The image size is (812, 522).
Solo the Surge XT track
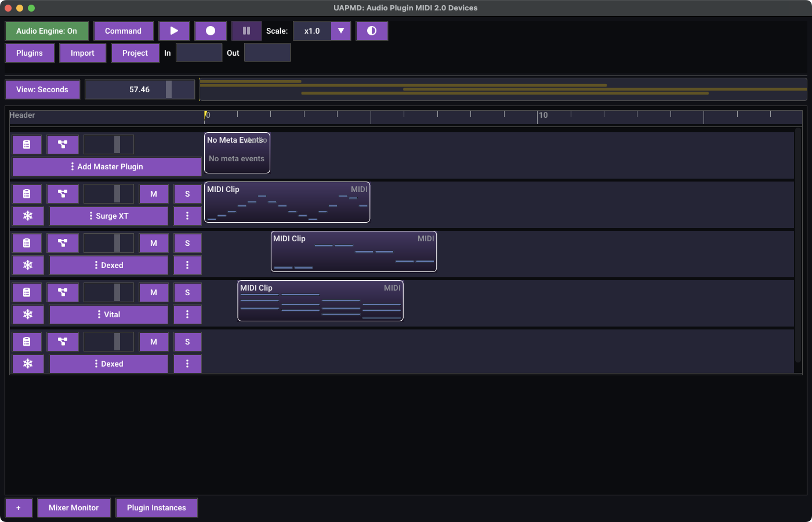point(187,194)
